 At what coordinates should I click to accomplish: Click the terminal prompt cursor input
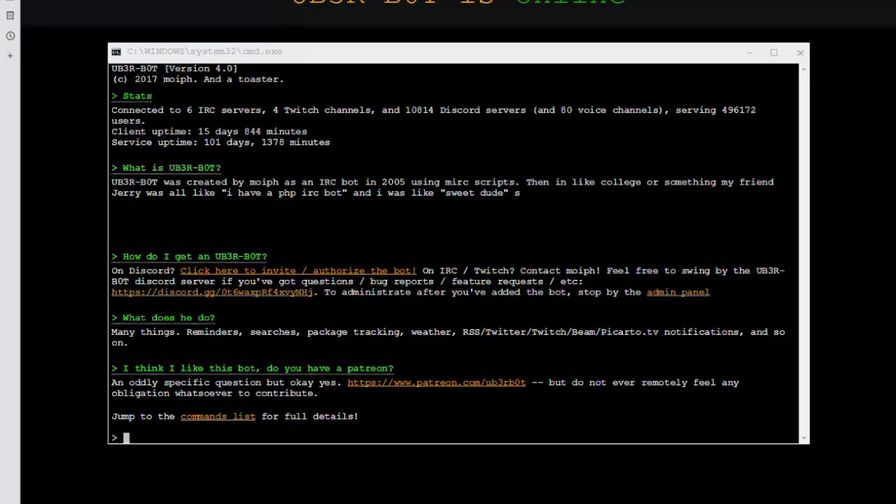pyautogui.click(x=126, y=438)
